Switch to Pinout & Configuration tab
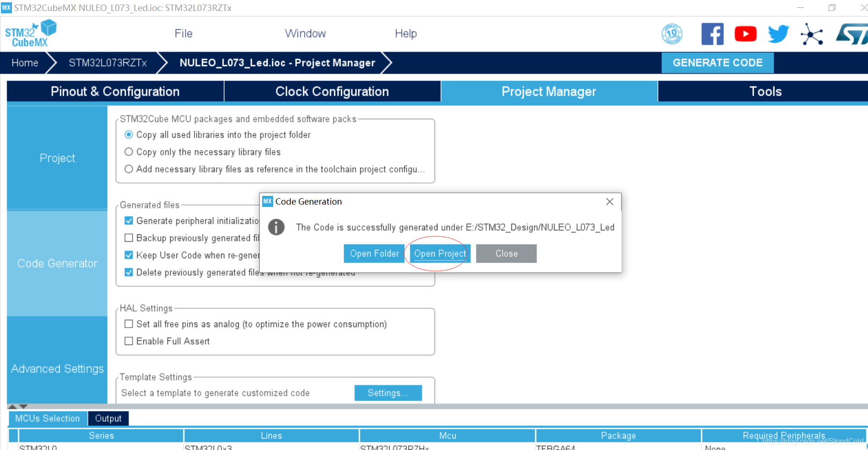The height and width of the screenshot is (450, 868). (x=115, y=91)
